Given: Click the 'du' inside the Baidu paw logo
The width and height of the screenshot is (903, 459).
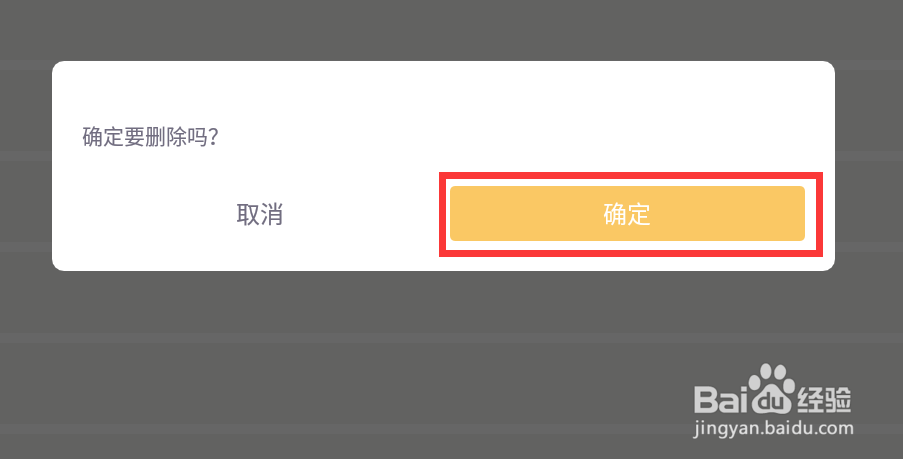Looking at the screenshot, I should point(772,399).
